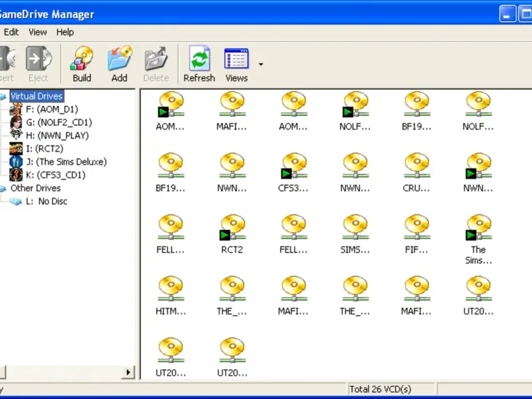The width and height of the screenshot is (532, 399).
Task: Open the Views dropdown arrow
Action: pyautogui.click(x=261, y=64)
